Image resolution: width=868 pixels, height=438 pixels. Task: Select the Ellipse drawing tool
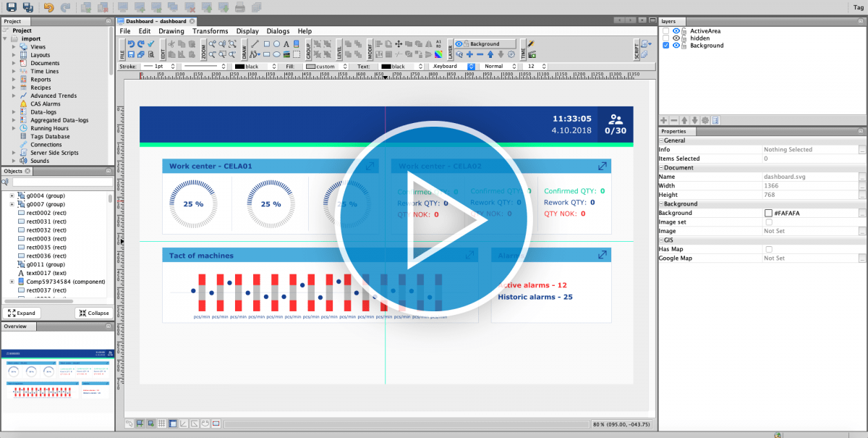(x=276, y=54)
